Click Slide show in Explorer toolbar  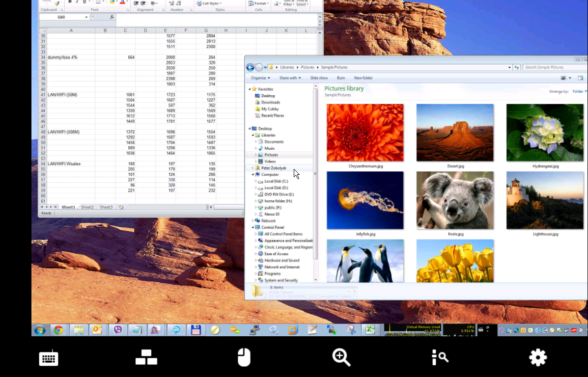pos(319,78)
